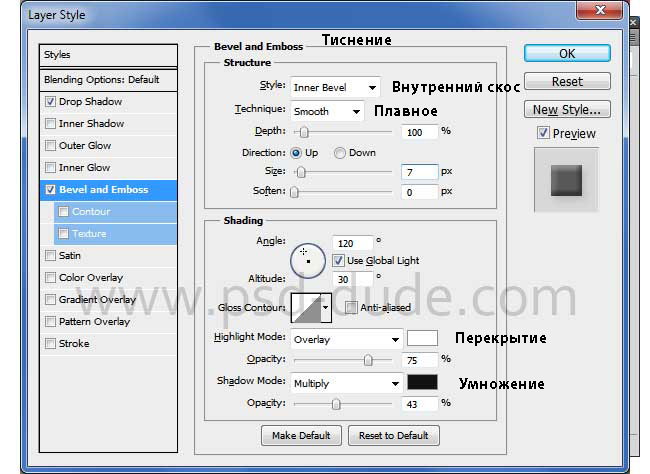Image resolution: width=650 pixels, height=474 pixels.
Task: Uncheck the Bevel and Emboss checkbox
Action: point(50,190)
